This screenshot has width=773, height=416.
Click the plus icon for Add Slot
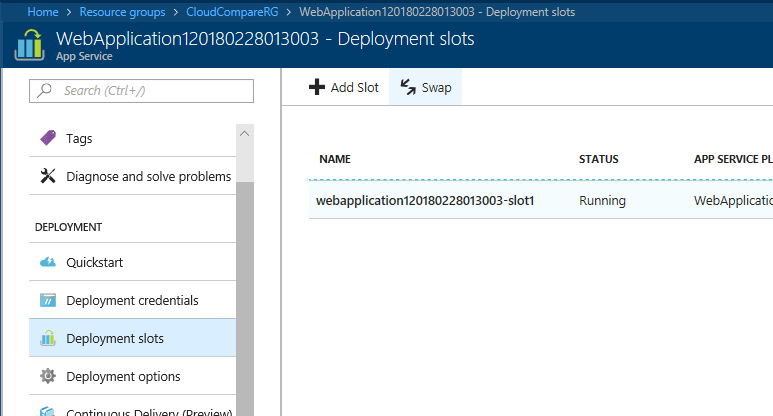tap(317, 87)
